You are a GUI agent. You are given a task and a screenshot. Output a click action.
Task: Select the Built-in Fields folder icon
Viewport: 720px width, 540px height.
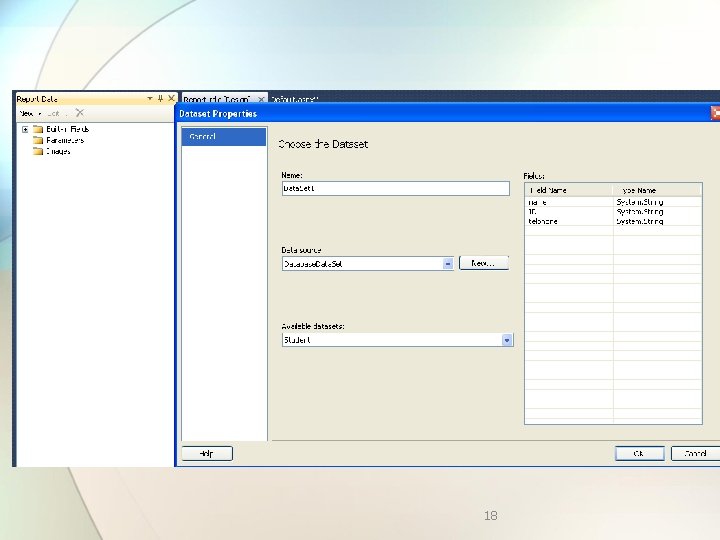38,129
